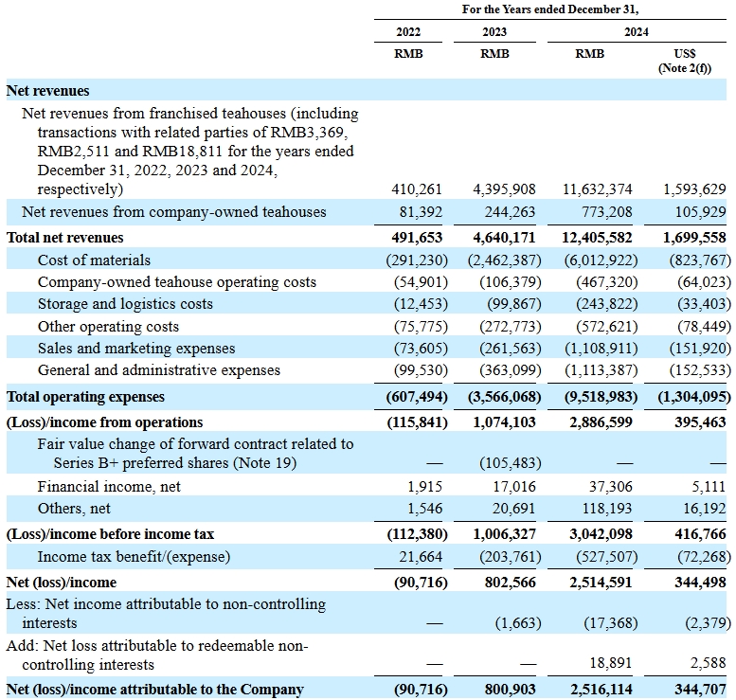Click the "Income tax benefit/(expense)" row label
Screen dimensions: 736x700
point(134,557)
